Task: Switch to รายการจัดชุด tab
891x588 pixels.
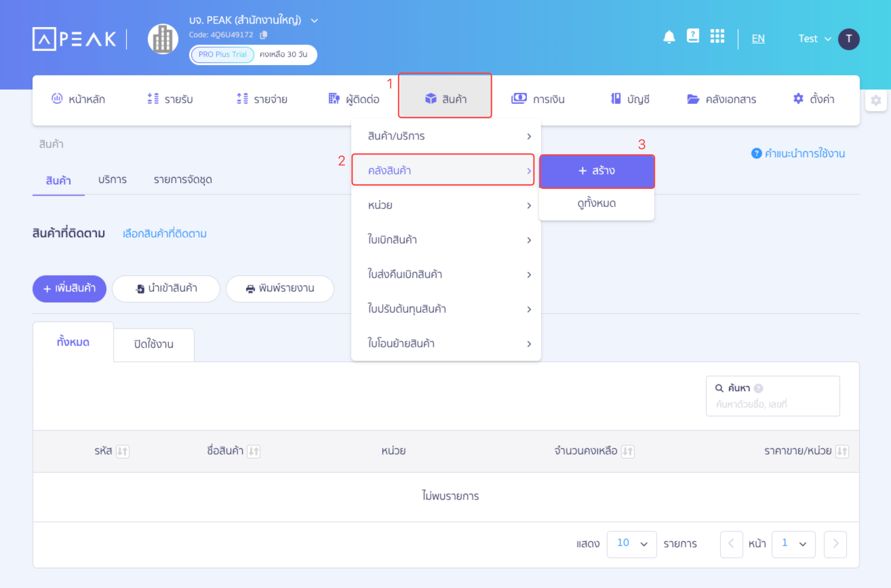Action: [x=183, y=180]
